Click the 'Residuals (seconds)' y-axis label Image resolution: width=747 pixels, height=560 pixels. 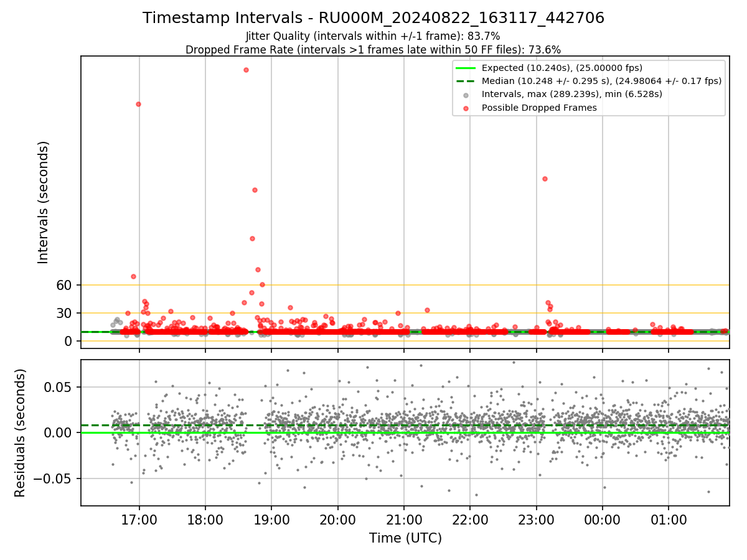tap(21, 432)
